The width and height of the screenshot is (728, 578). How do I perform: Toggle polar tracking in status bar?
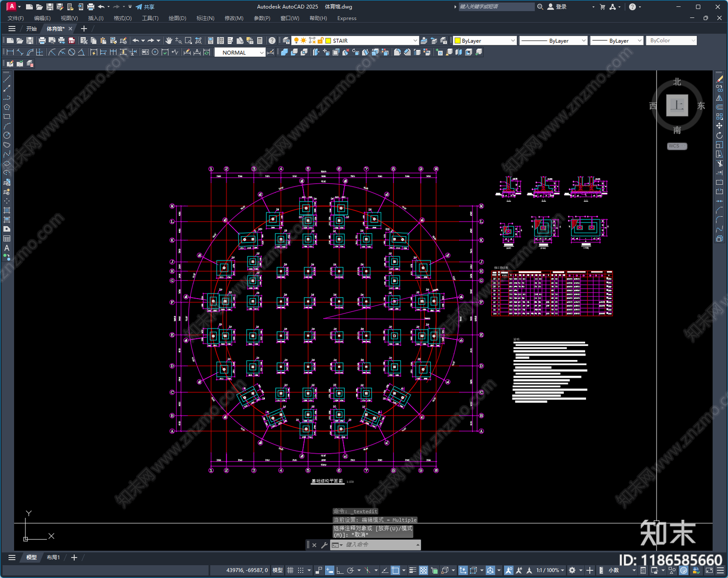click(350, 570)
